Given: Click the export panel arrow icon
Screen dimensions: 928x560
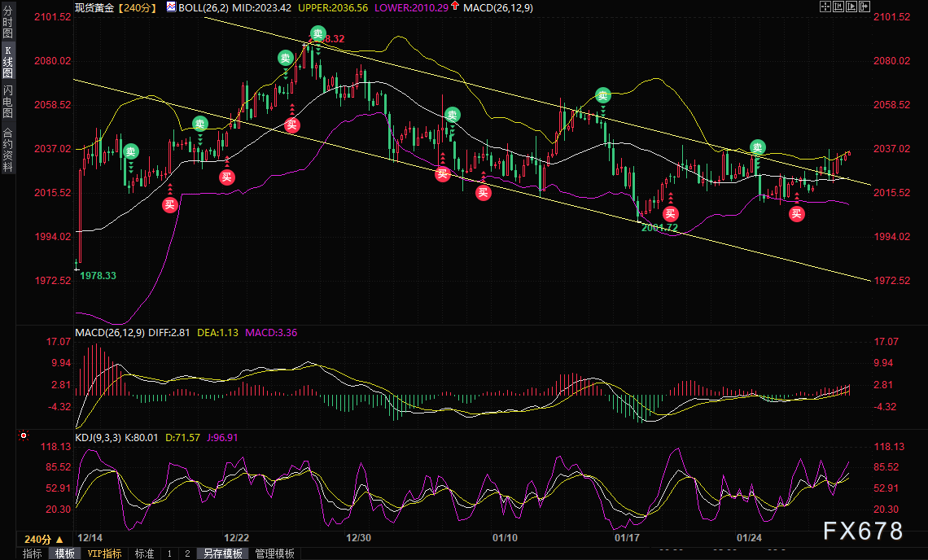Looking at the screenshot, I should (864, 7).
